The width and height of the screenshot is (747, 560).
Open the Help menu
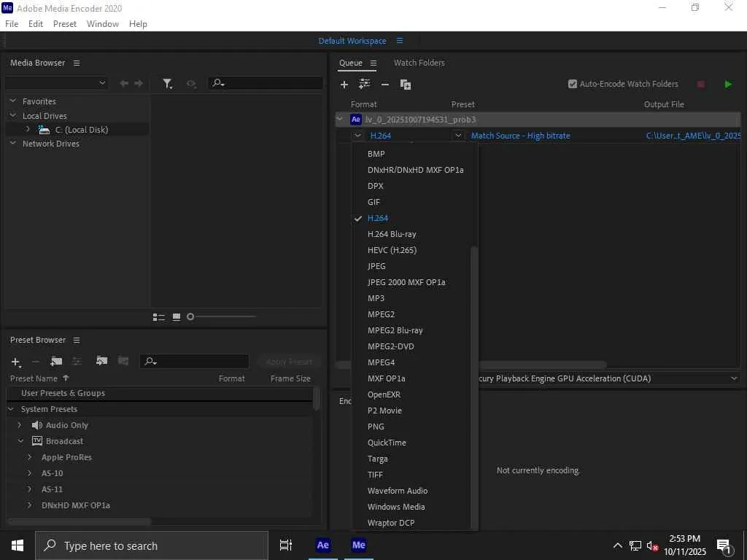tap(138, 24)
